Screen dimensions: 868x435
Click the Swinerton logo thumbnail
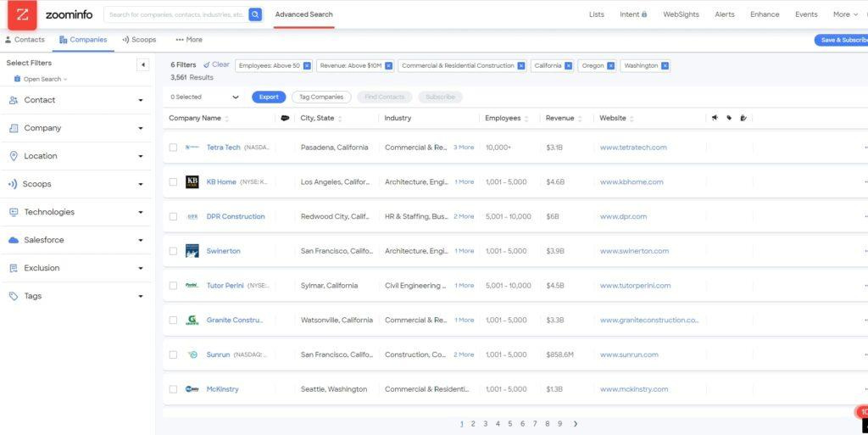(192, 251)
